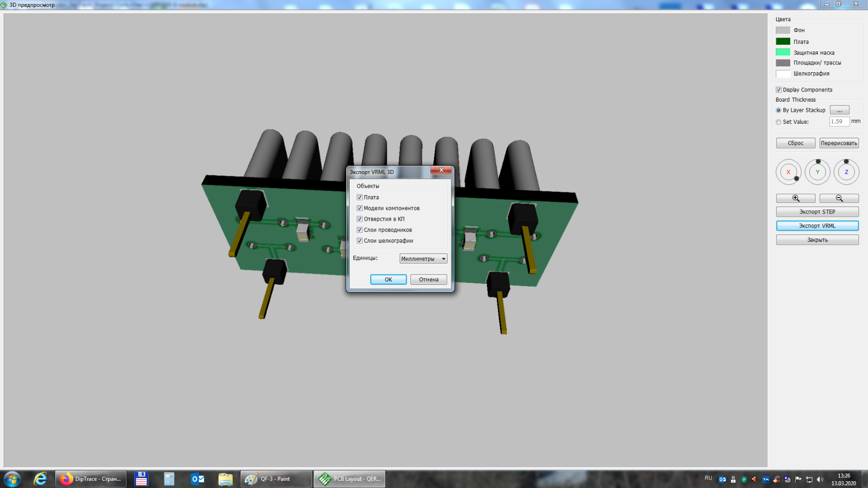Open Firefox DipTrace window from taskbar
Screen dimensions: 868x488
91,479
